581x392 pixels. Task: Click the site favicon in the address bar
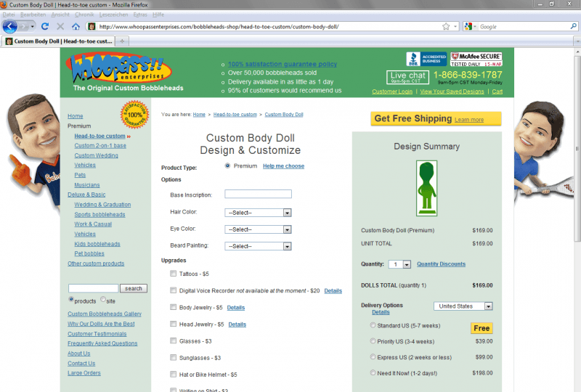point(92,27)
